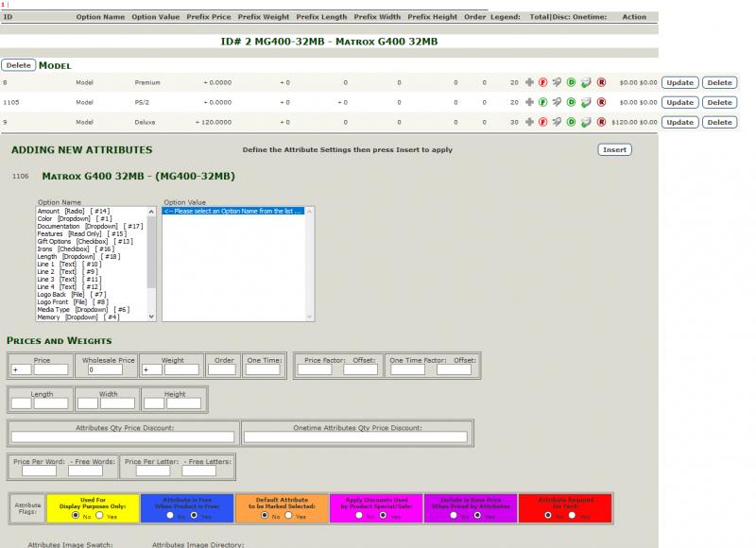
Task: Click the Delete button beside the Model heading
Action: tap(18, 65)
